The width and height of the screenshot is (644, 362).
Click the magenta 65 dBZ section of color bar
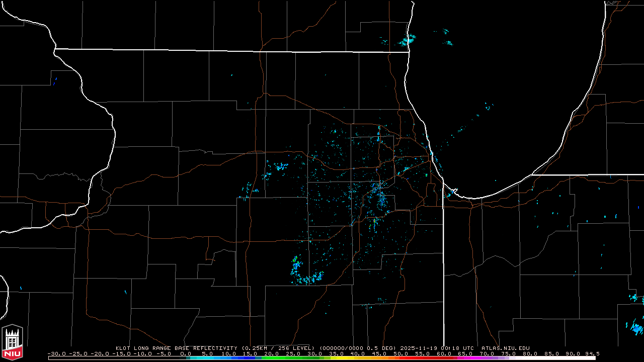[x=465, y=358]
